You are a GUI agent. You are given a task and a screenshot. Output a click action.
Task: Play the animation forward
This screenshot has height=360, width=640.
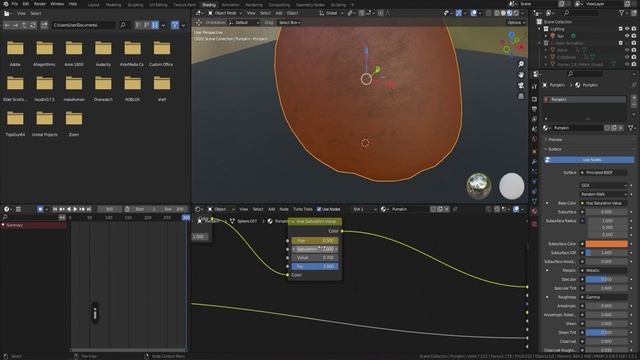click(x=75, y=209)
